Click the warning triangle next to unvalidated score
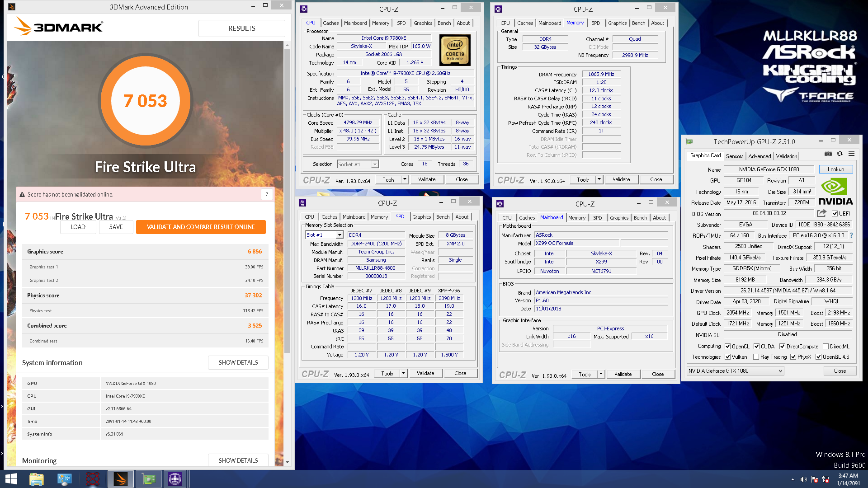 (x=22, y=195)
